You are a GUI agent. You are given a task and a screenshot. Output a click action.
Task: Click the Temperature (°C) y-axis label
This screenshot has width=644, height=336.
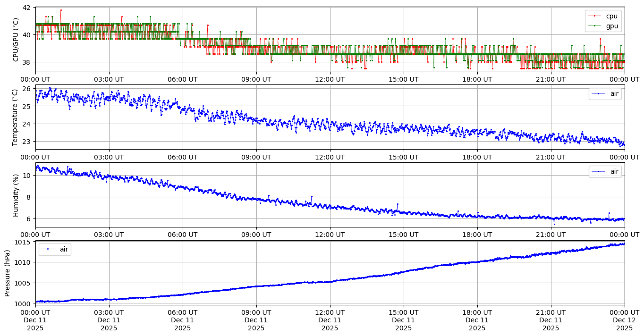[16, 117]
